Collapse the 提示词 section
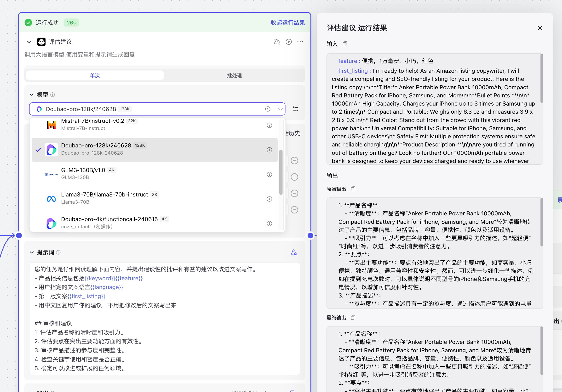562x392 pixels. (x=32, y=252)
